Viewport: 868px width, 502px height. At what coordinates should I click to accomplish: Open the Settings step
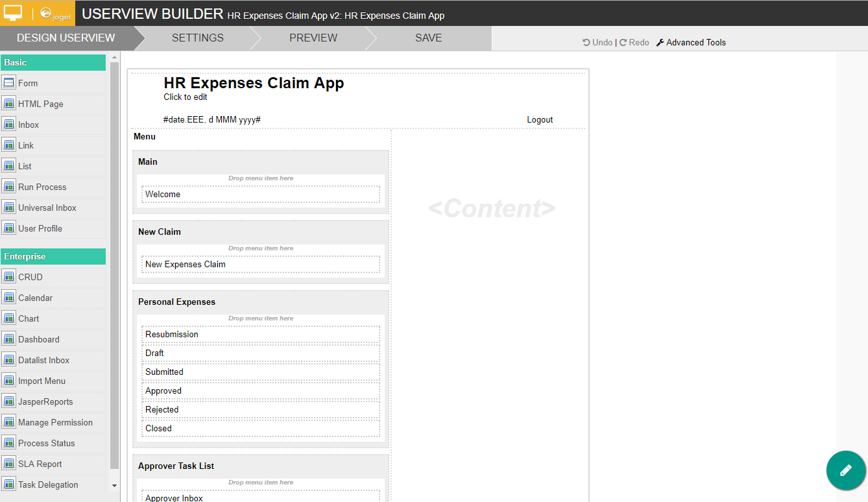(198, 38)
